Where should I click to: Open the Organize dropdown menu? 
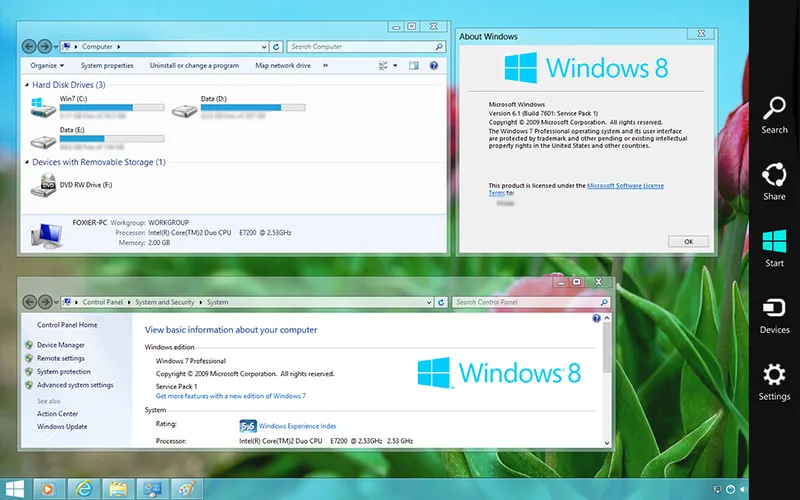click(47, 65)
